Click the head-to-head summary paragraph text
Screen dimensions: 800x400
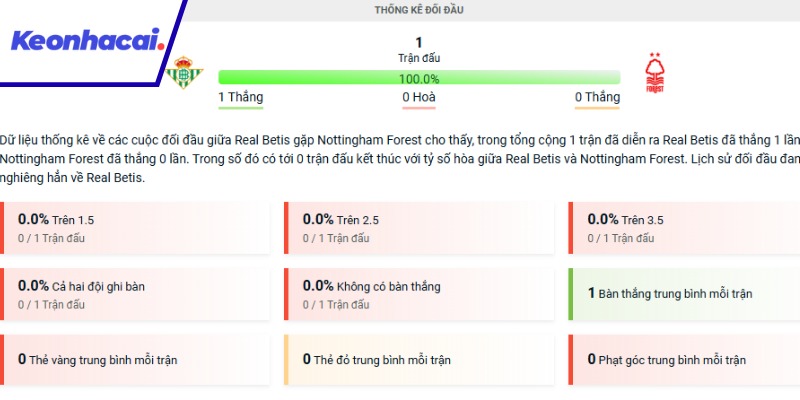tap(400, 158)
